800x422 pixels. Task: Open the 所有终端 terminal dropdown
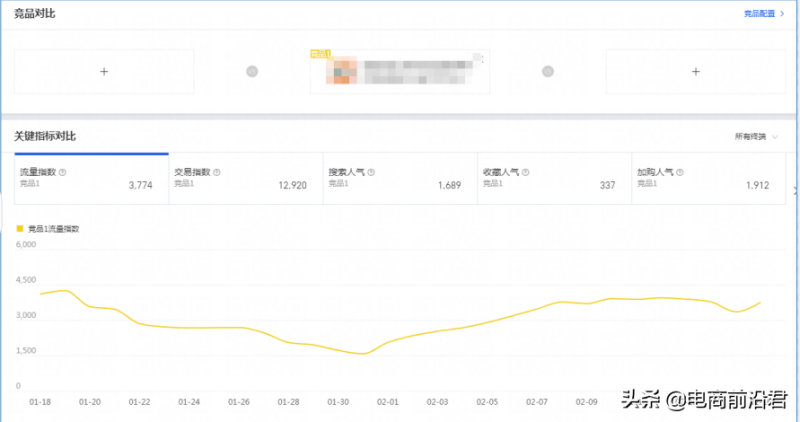coord(756,136)
